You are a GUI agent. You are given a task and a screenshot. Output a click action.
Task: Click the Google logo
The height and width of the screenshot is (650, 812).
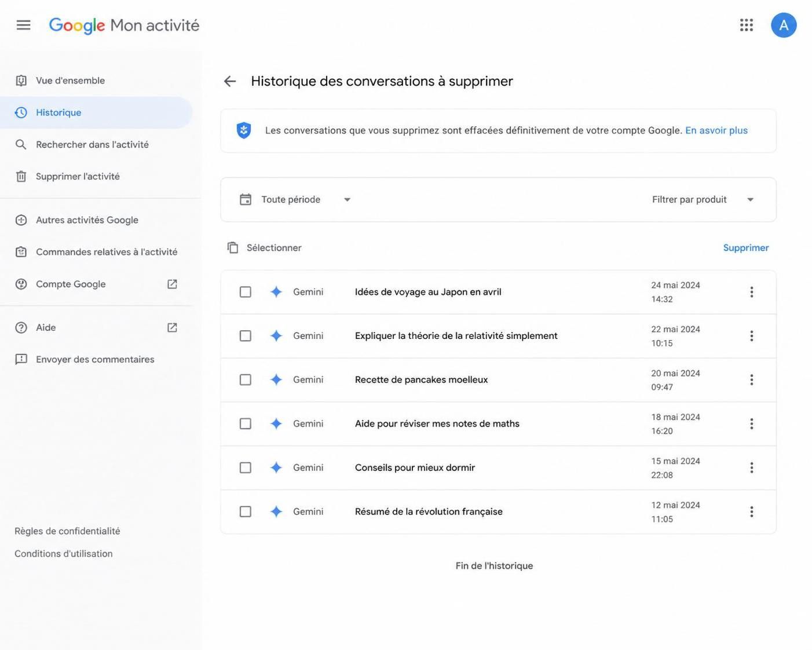(x=77, y=25)
